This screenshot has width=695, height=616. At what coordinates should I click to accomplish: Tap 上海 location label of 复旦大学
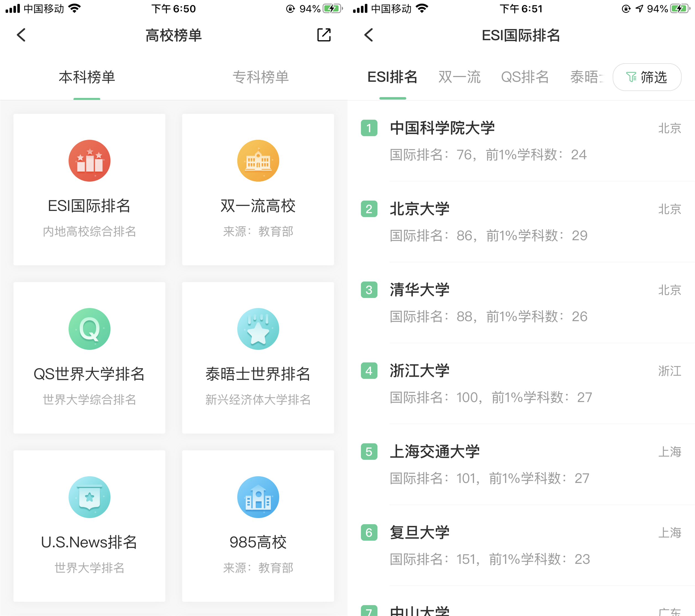[x=670, y=533]
